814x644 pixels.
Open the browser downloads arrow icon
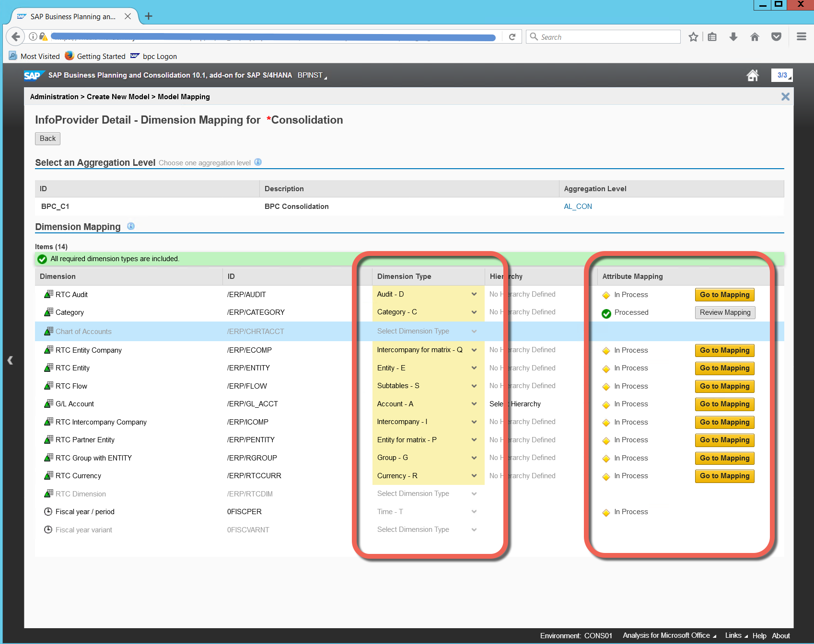733,37
